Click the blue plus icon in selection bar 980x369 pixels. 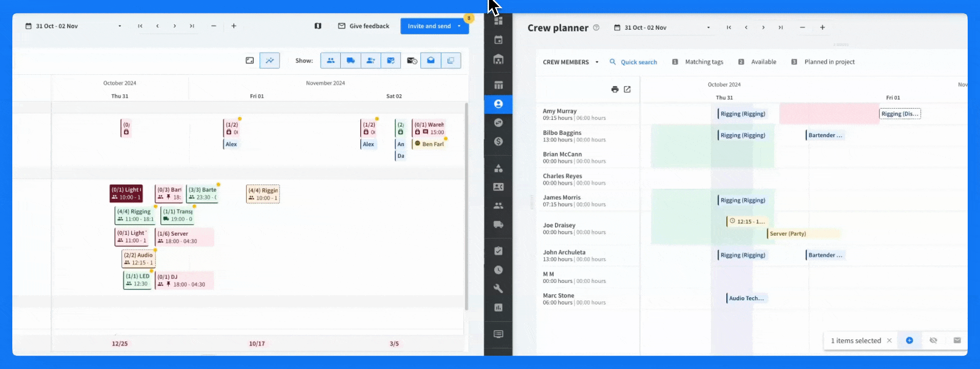tap(909, 340)
